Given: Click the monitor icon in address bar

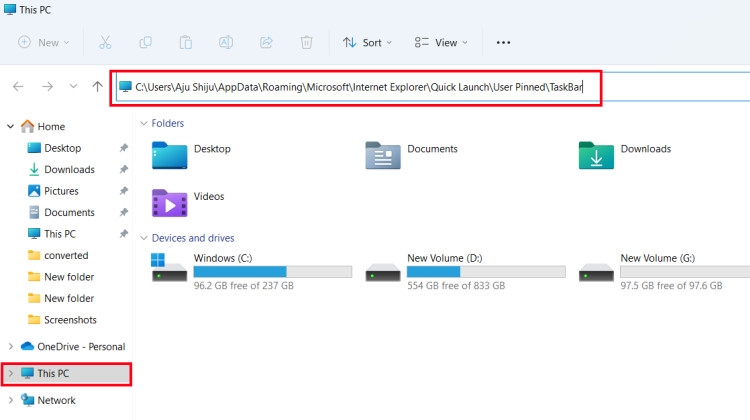Looking at the screenshot, I should pos(125,87).
